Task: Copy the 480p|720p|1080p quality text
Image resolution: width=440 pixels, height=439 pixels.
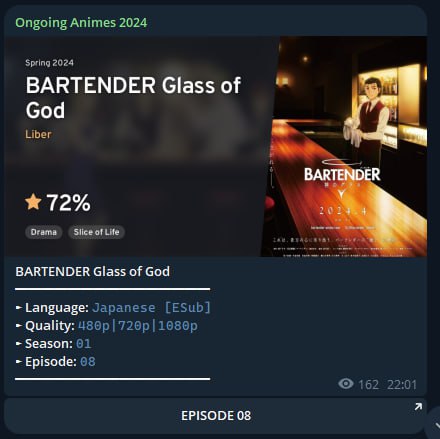Action: point(138,326)
